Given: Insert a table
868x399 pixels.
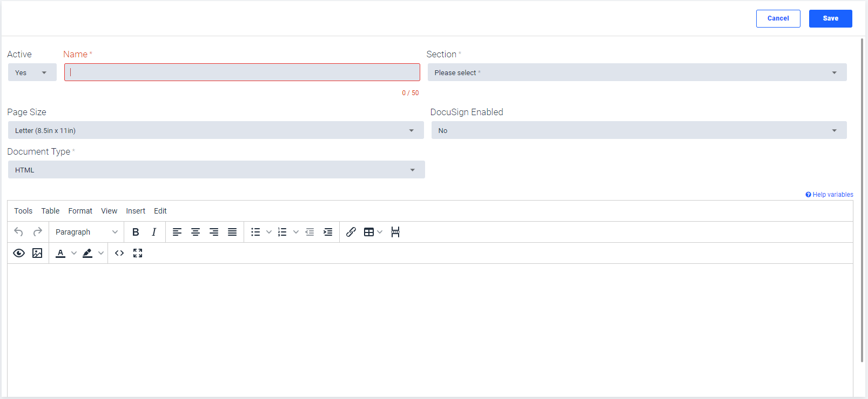Looking at the screenshot, I should click(369, 232).
